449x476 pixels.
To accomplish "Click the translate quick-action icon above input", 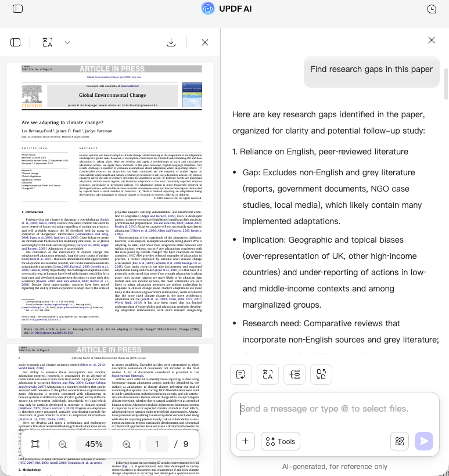I will click(268, 374).
